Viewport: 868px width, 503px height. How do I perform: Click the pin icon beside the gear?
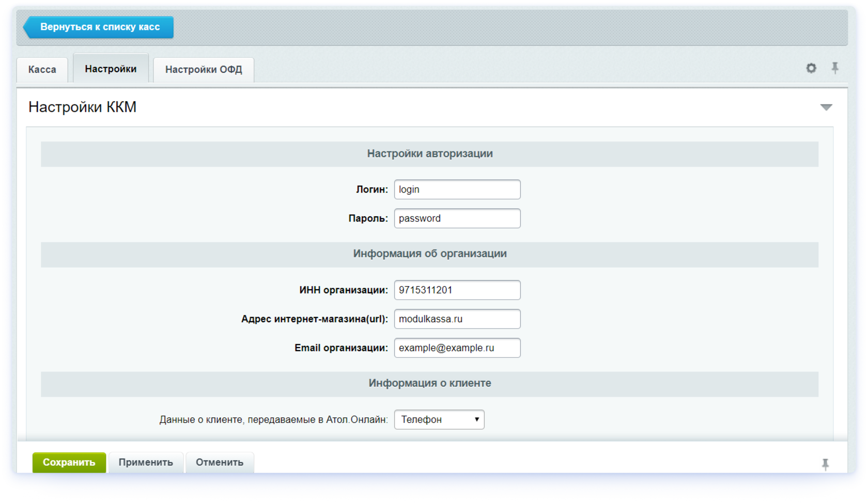pos(835,68)
